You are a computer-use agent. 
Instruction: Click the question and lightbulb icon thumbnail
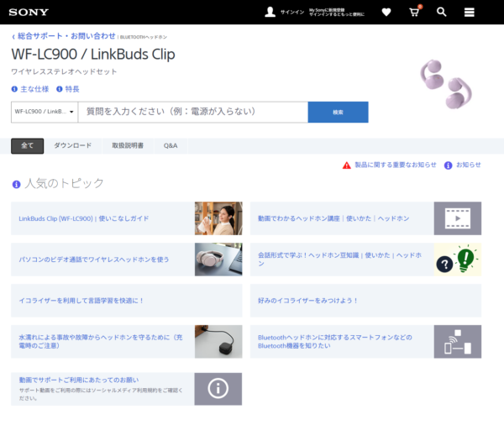click(458, 260)
